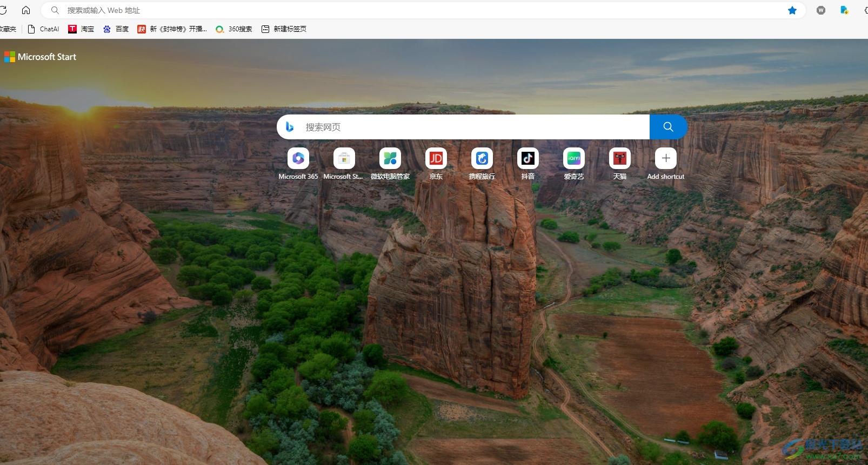Open the favorites folder on bookmarks bar
Image resolution: width=868 pixels, height=465 pixels.
(8, 29)
